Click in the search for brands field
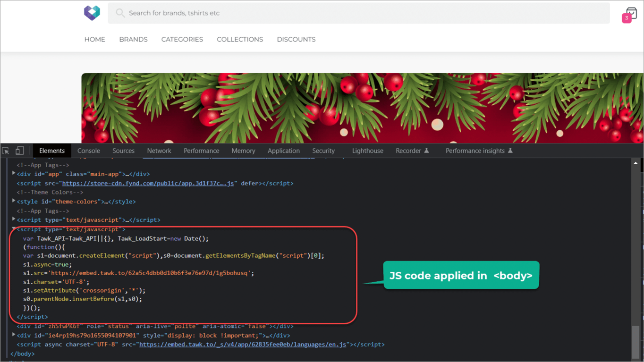The height and width of the screenshot is (362, 644). tap(359, 13)
